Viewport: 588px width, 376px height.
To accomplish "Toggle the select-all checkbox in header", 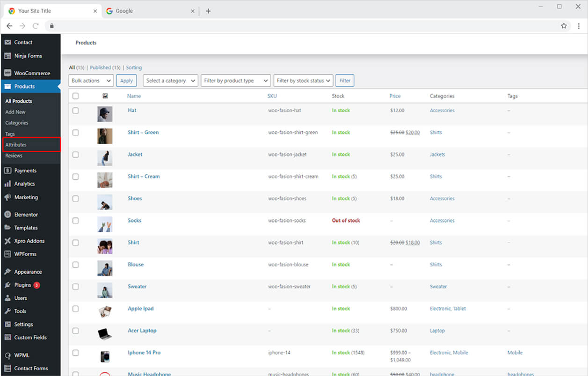I will [75, 96].
